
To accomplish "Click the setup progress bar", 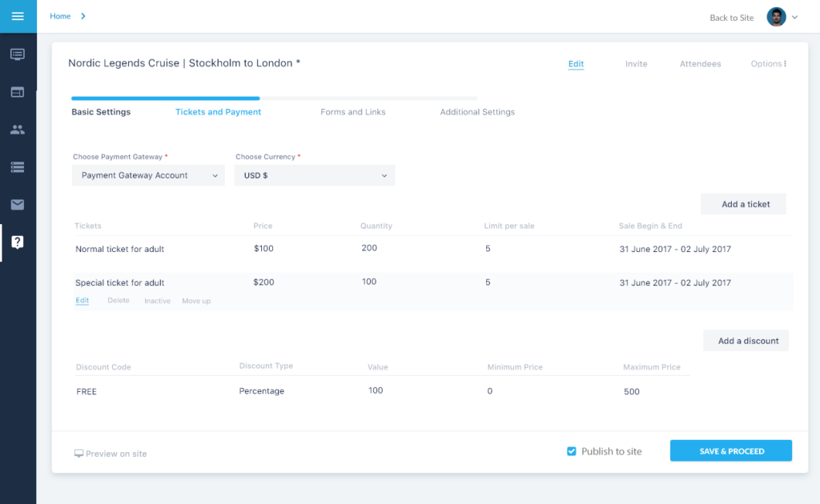I will pyautogui.click(x=274, y=98).
